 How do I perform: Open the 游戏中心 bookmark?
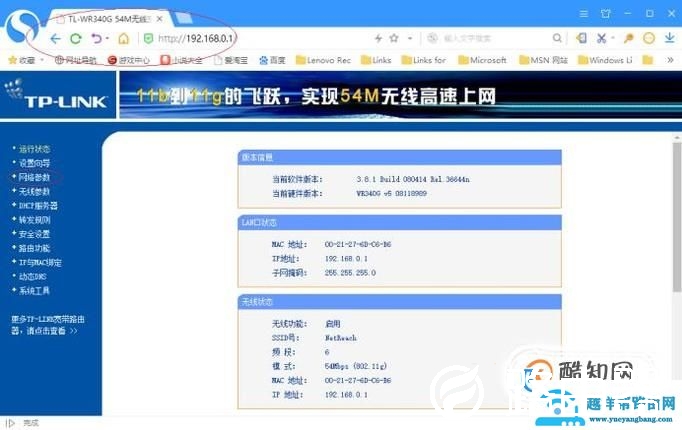pos(129,60)
